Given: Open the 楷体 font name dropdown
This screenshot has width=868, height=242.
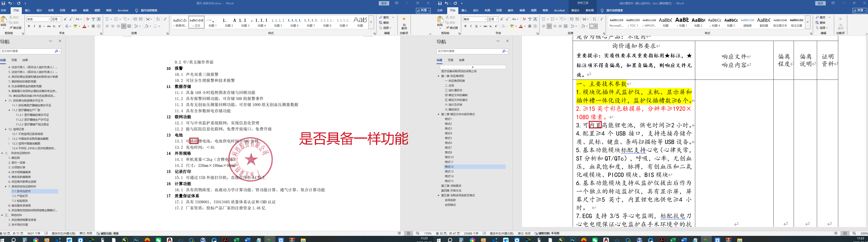Looking at the screenshot, I should [486, 19].
